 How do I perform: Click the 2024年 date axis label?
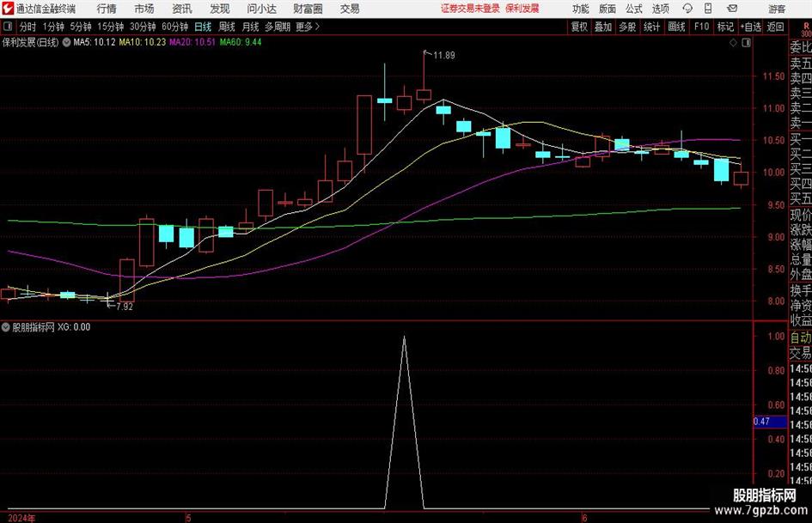point(21,519)
